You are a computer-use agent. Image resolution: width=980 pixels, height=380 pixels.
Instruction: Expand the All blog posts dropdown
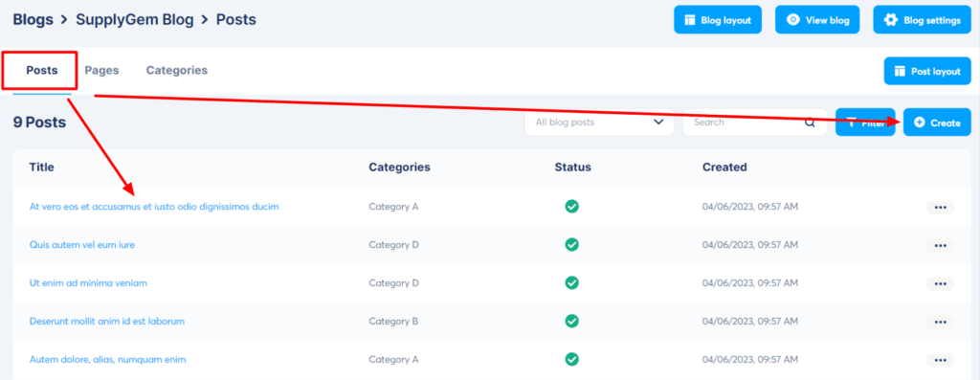[x=599, y=123]
